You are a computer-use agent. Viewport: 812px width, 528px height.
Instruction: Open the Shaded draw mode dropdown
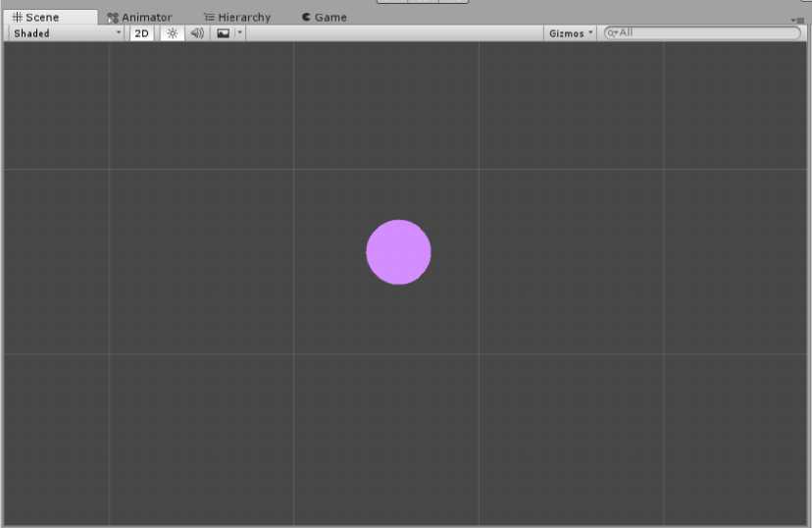(x=68, y=33)
